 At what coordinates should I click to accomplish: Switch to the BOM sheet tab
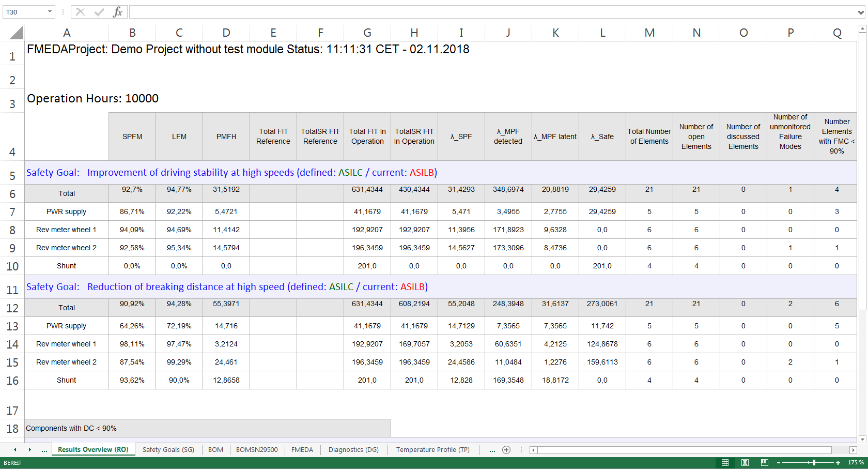click(215, 450)
